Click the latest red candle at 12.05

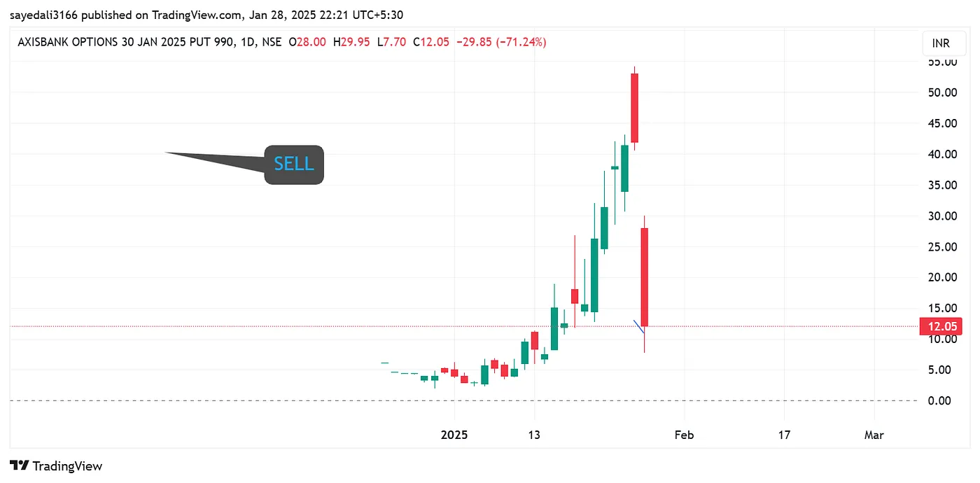[x=644, y=276]
